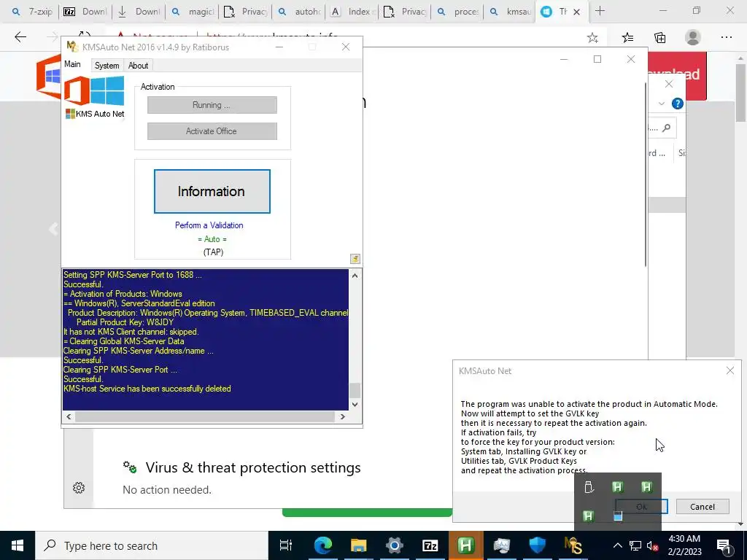Switch to the Index browser tab

[x=352, y=12]
